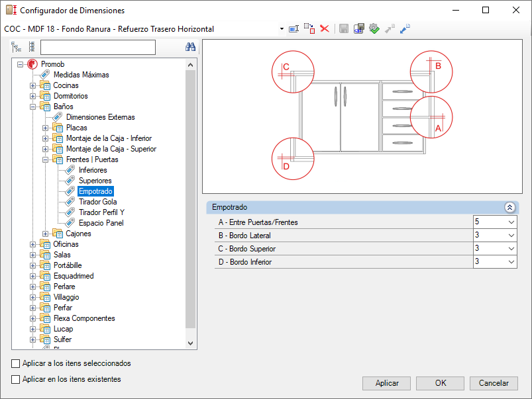532x399 pixels.
Task: Open dropdown for B - Bordo Lateral
Action: coord(511,236)
